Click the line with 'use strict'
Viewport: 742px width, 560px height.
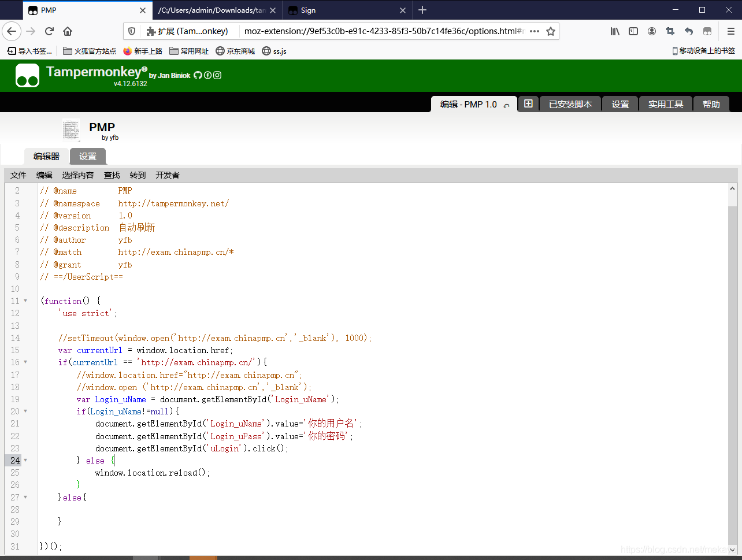coord(88,313)
